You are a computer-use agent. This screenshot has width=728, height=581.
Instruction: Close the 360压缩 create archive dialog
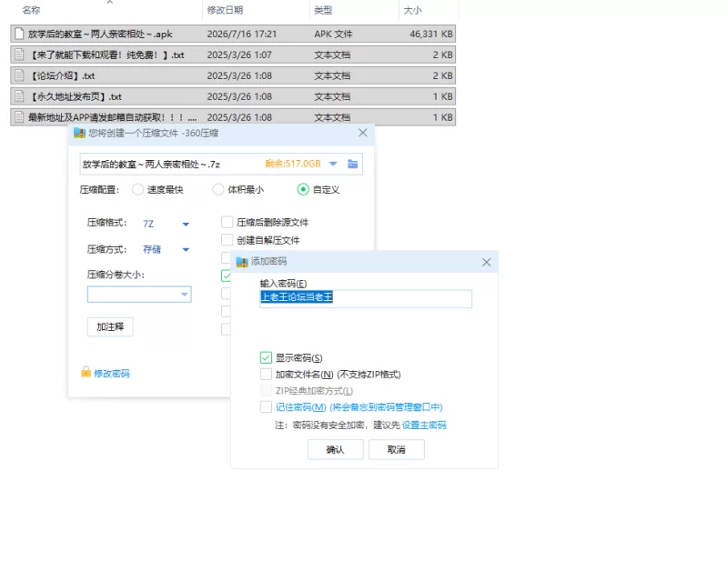coord(362,133)
